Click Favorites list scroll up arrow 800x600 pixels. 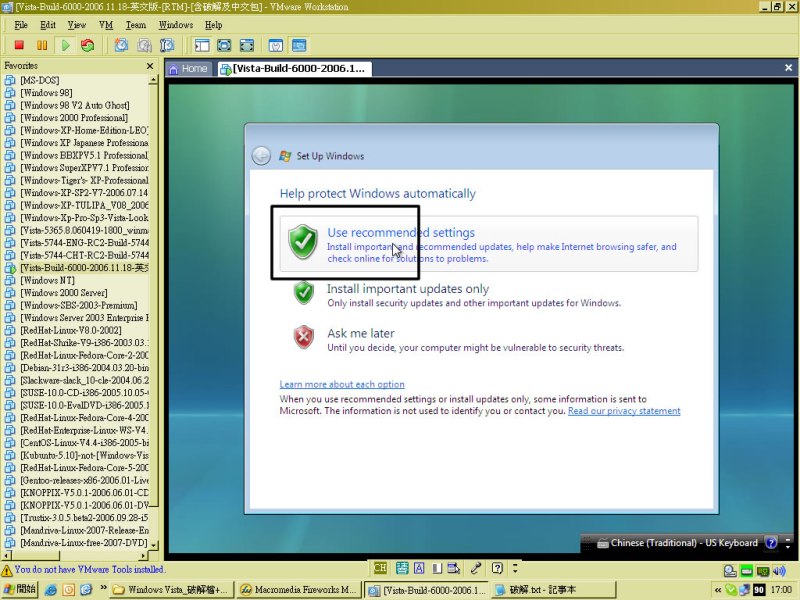(x=154, y=80)
